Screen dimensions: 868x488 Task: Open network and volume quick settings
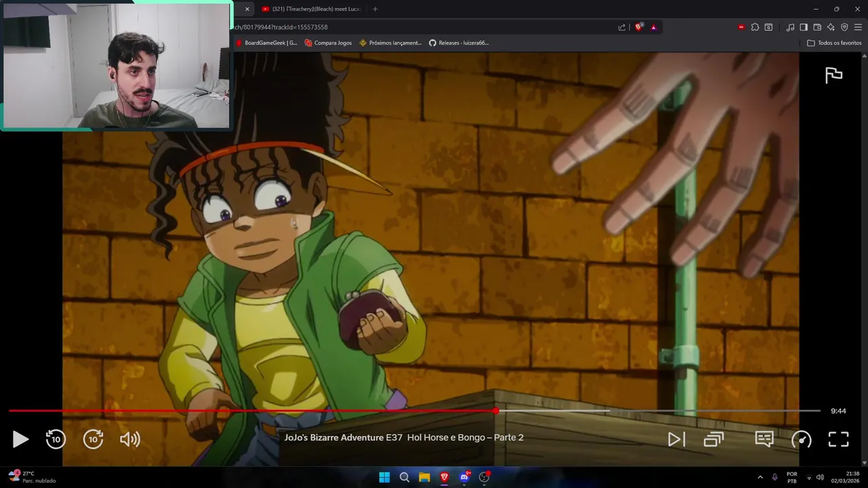tap(814, 477)
